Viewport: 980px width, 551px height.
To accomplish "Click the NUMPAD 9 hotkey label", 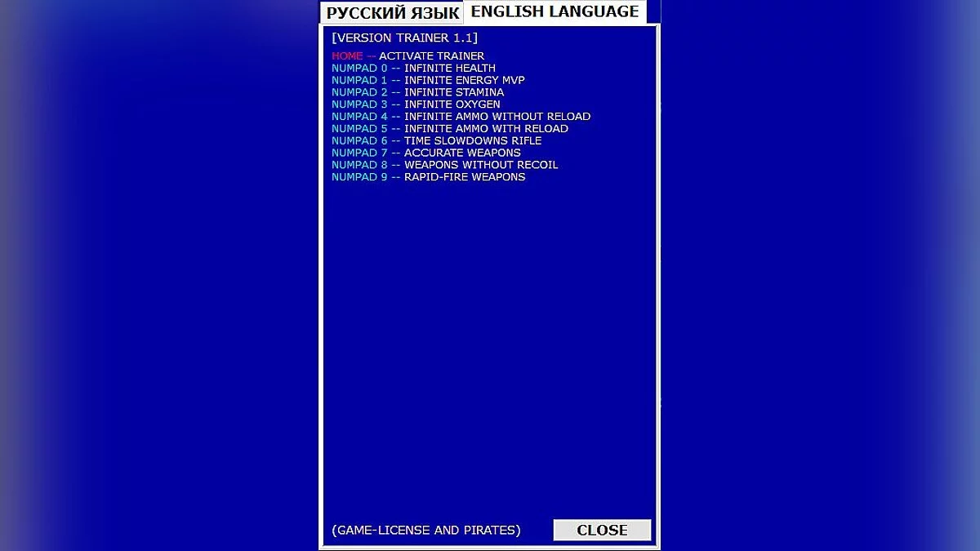I will (359, 177).
